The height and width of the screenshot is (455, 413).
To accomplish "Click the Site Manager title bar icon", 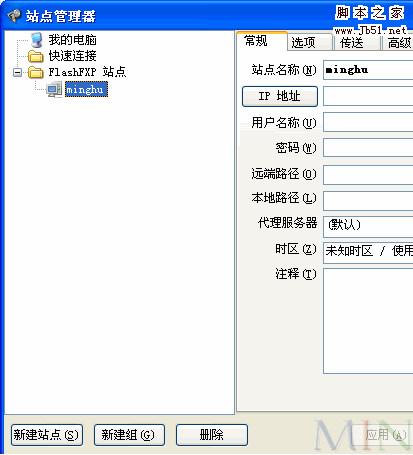I will pyautogui.click(x=14, y=16).
